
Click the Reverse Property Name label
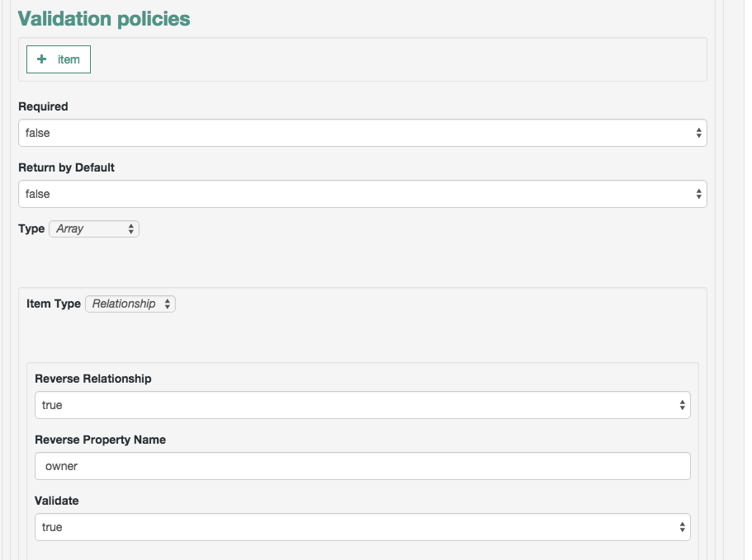[x=100, y=440]
